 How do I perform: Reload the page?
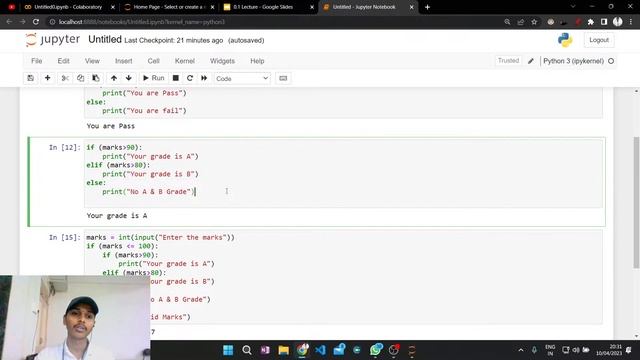(36, 22)
